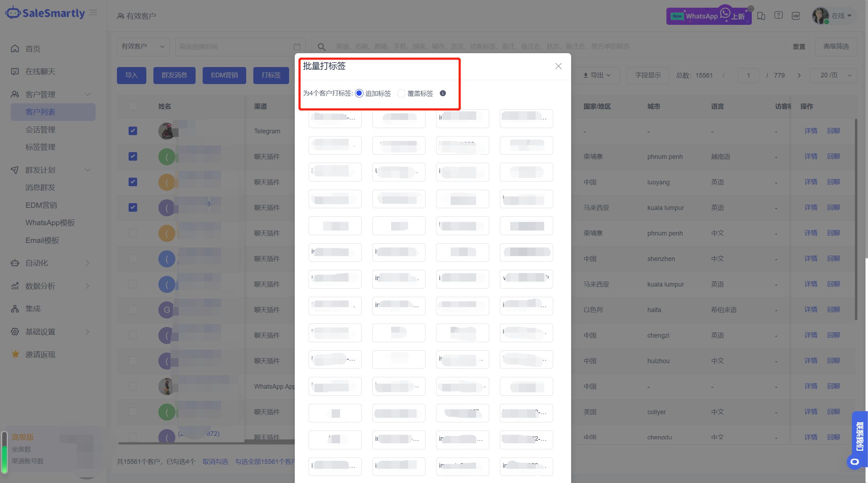Go to 在线聊天 in the sidebar

(40, 72)
